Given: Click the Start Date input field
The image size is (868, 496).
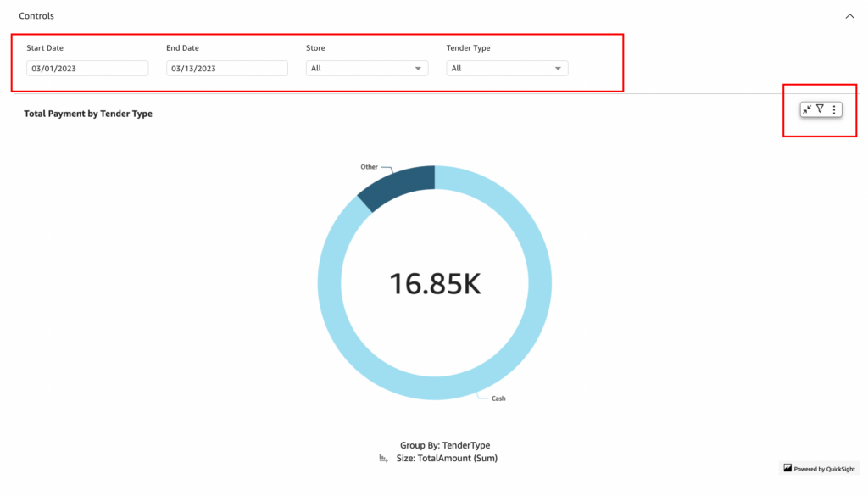Looking at the screenshot, I should [x=87, y=69].
